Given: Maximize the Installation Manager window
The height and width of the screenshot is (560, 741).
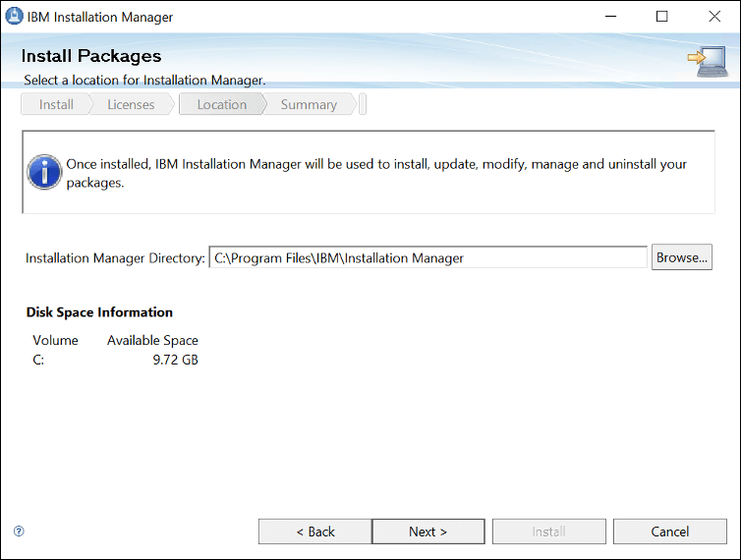Looking at the screenshot, I should (x=662, y=17).
